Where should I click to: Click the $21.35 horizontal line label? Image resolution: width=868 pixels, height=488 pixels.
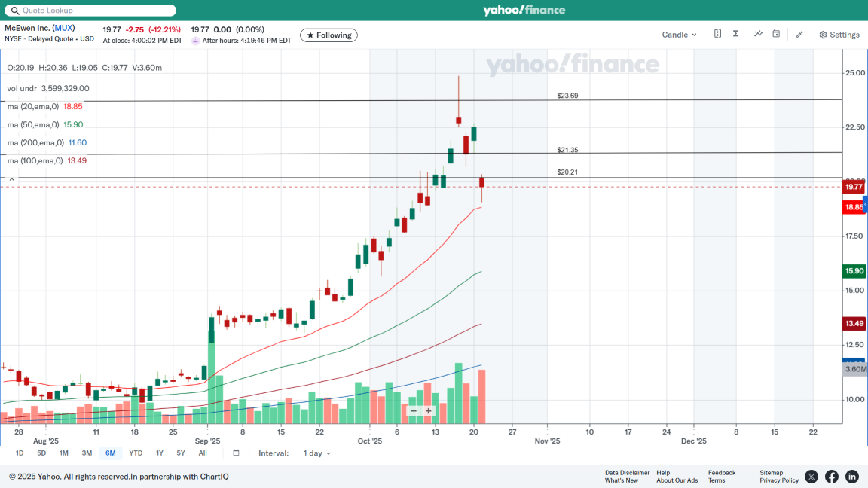click(567, 150)
